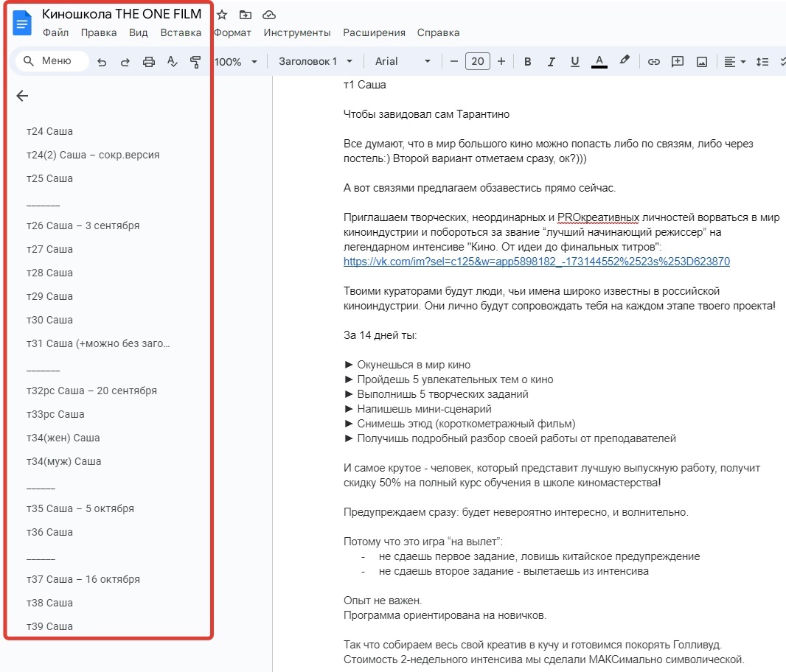Toggle underline formatting
The height and width of the screenshot is (672, 786).
(575, 61)
